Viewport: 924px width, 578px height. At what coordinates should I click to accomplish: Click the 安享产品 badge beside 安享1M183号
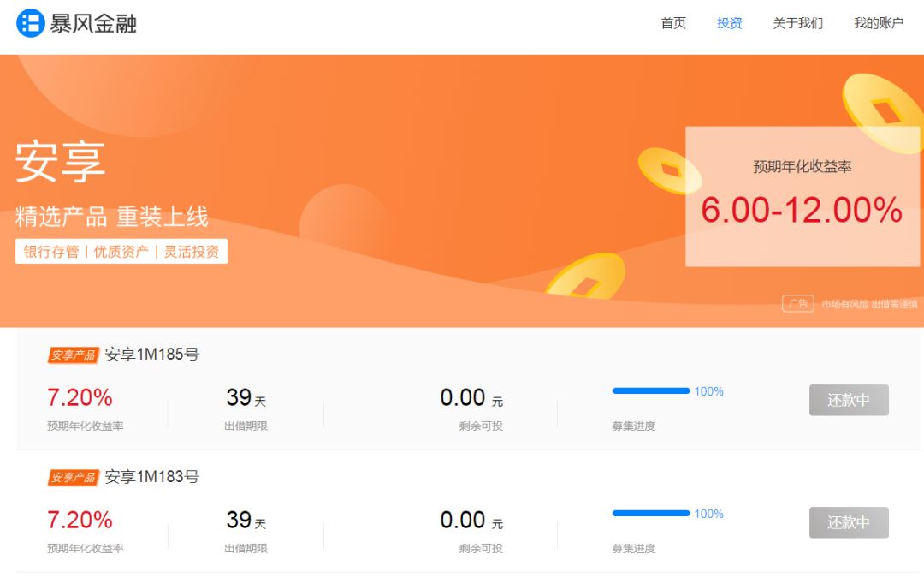(x=73, y=477)
